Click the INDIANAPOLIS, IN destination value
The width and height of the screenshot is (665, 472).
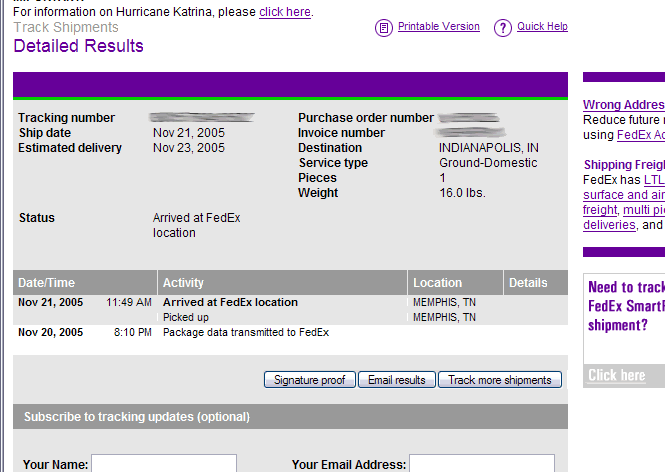tap(489, 148)
